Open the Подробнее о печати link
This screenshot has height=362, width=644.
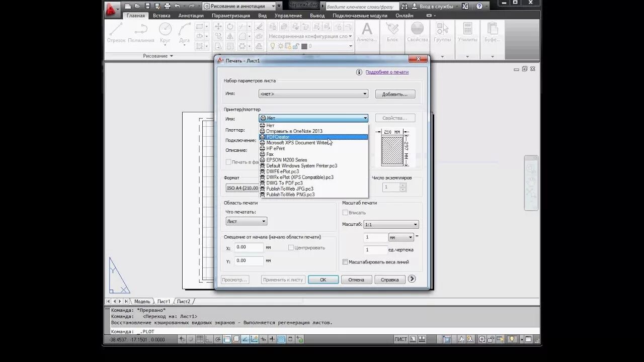click(x=387, y=72)
